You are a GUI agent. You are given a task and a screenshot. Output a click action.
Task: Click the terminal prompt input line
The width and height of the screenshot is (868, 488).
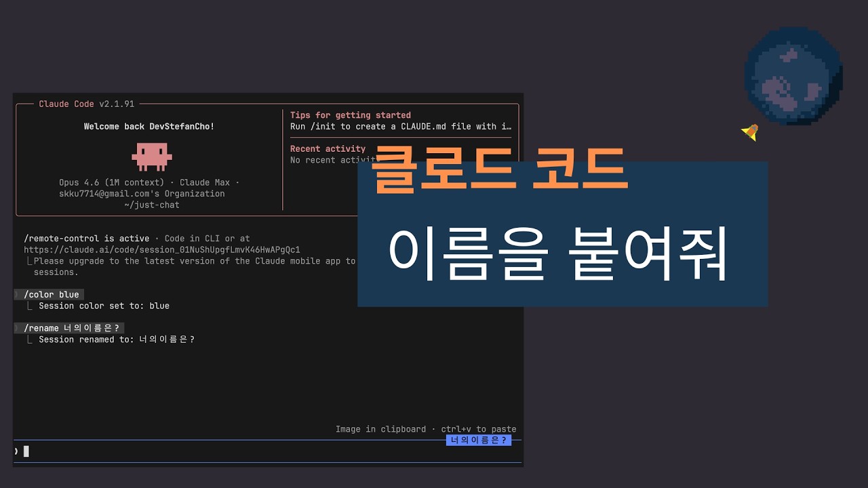[x=267, y=451]
